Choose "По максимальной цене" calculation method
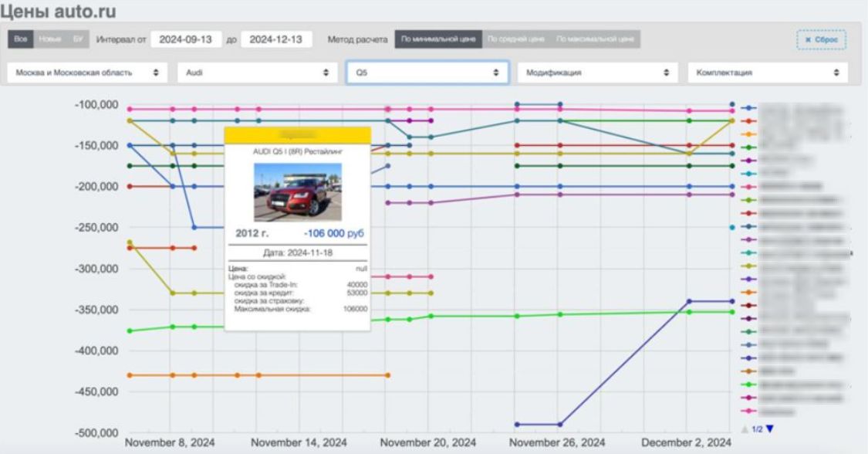This screenshot has width=868, height=454. (595, 39)
